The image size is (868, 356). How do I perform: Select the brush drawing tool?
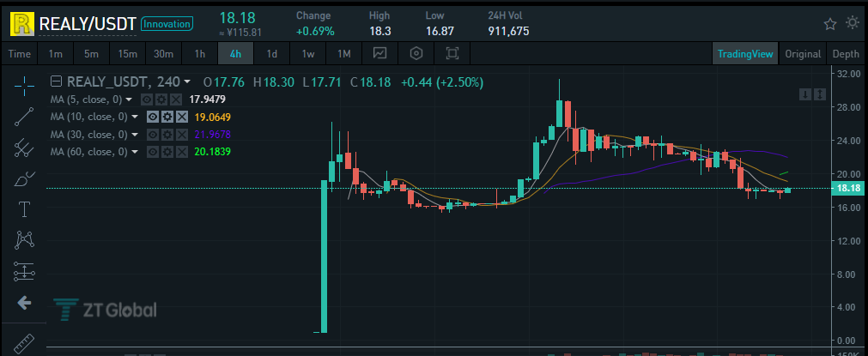pyautogui.click(x=24, y=178)
